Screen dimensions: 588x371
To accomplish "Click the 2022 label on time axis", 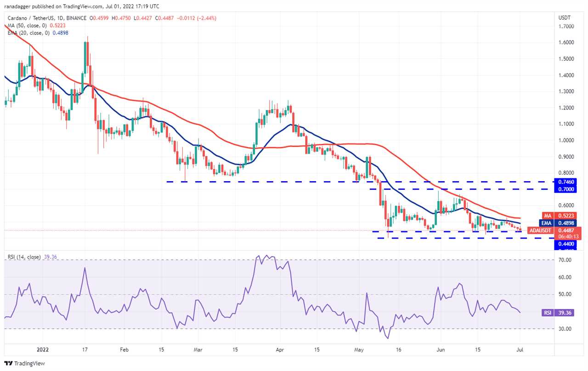I will pyautogui.click(x=43, y=350).
